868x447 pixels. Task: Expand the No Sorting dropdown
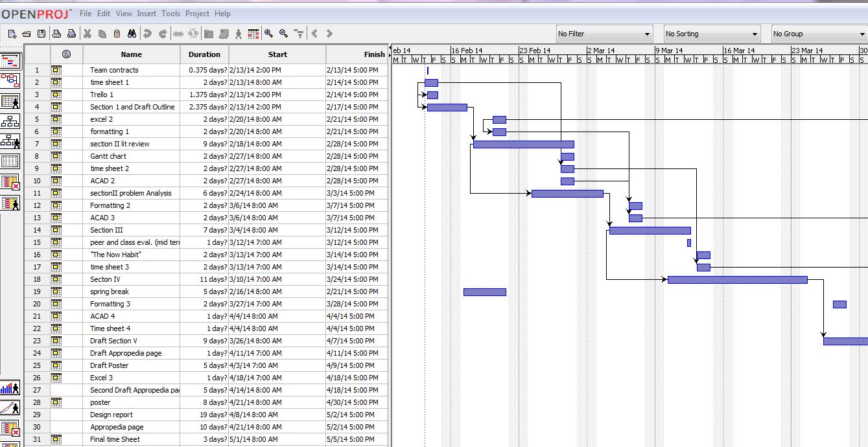(x=711, y=34)
